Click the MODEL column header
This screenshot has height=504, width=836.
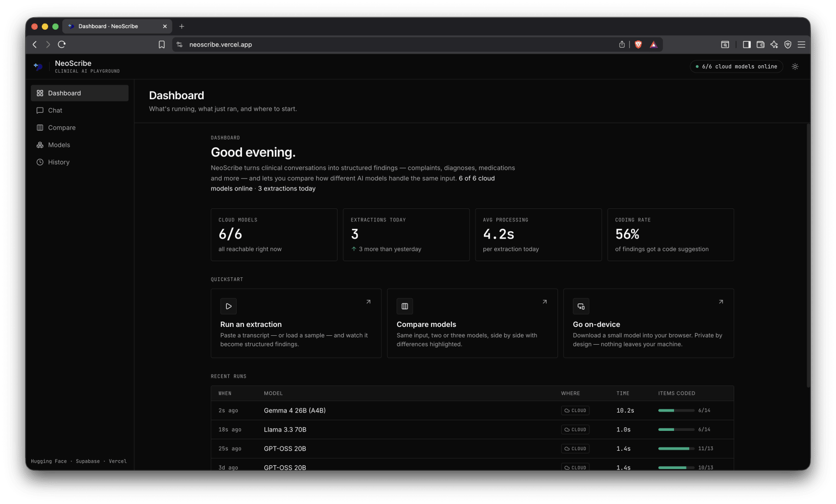tap(273, 393)
